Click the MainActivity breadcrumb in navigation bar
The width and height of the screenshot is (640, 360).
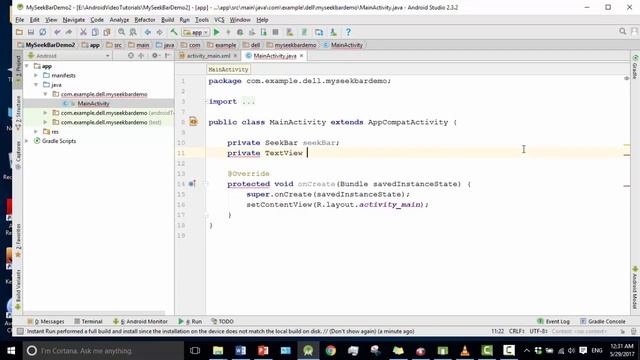click(343, 45)
